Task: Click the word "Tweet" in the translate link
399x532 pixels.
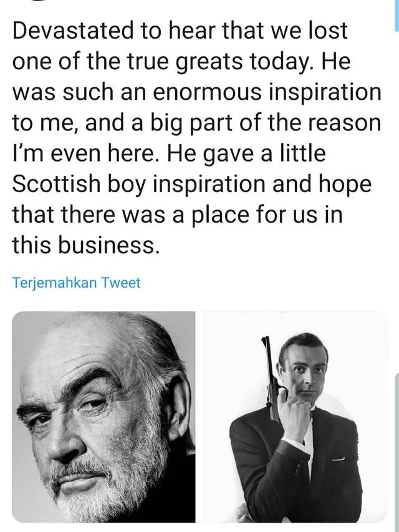Action: (120, 283)
